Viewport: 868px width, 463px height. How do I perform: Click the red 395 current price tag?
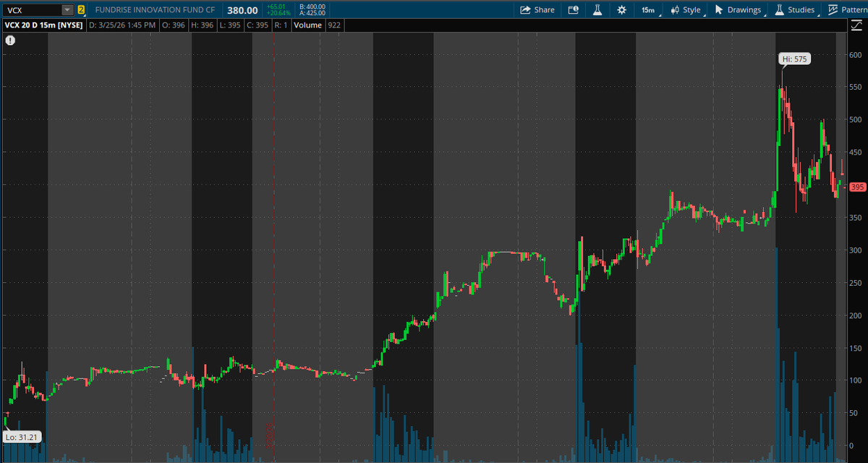point(858,187)
